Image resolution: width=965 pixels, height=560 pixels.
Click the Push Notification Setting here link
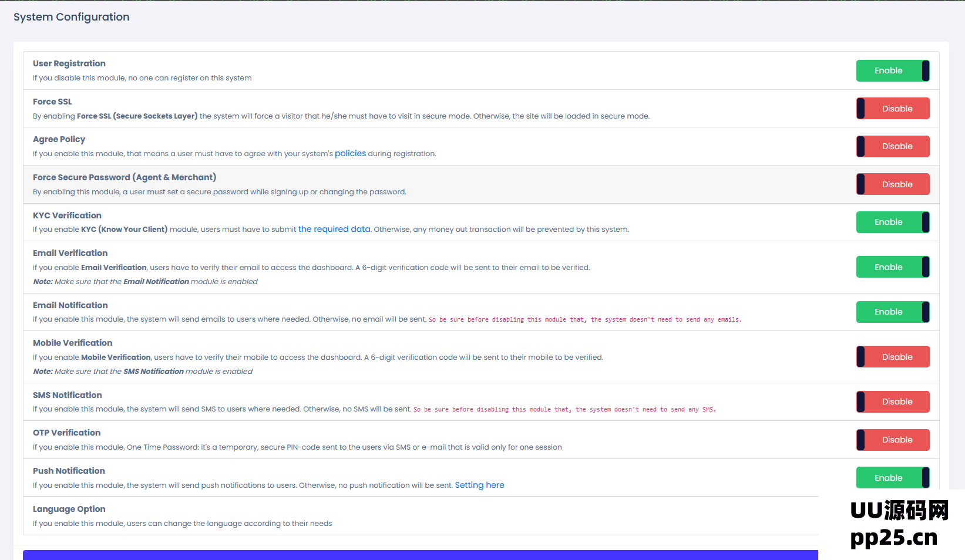click(x=479, y=485)
